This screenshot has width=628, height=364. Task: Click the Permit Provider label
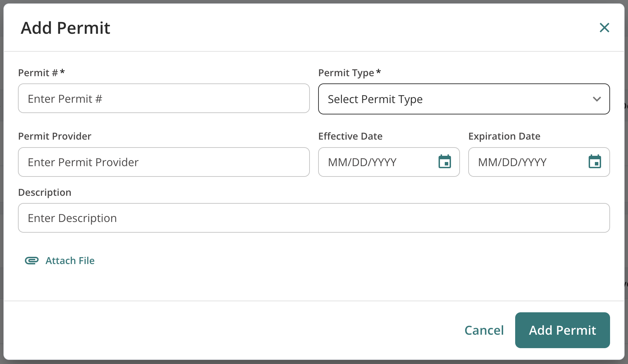[x=55, y=136]
